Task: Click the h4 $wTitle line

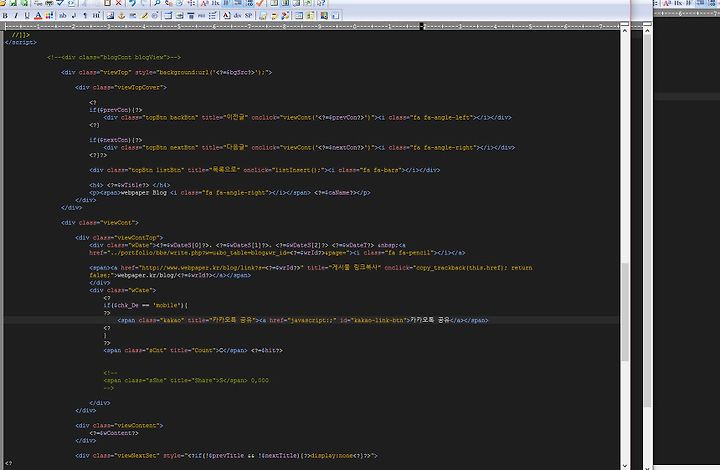Action: pos(130,185)
